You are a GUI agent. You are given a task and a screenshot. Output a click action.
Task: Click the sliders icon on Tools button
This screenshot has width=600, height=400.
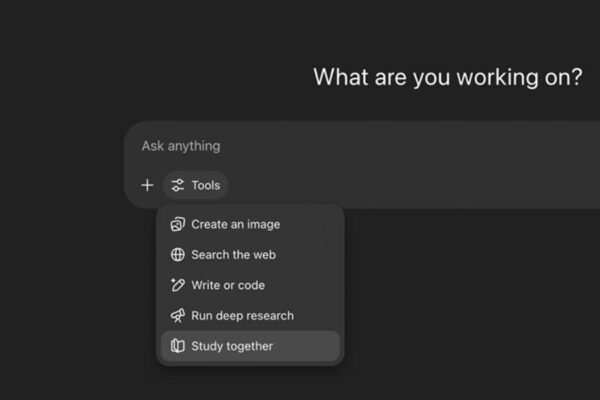click(178, 185)
